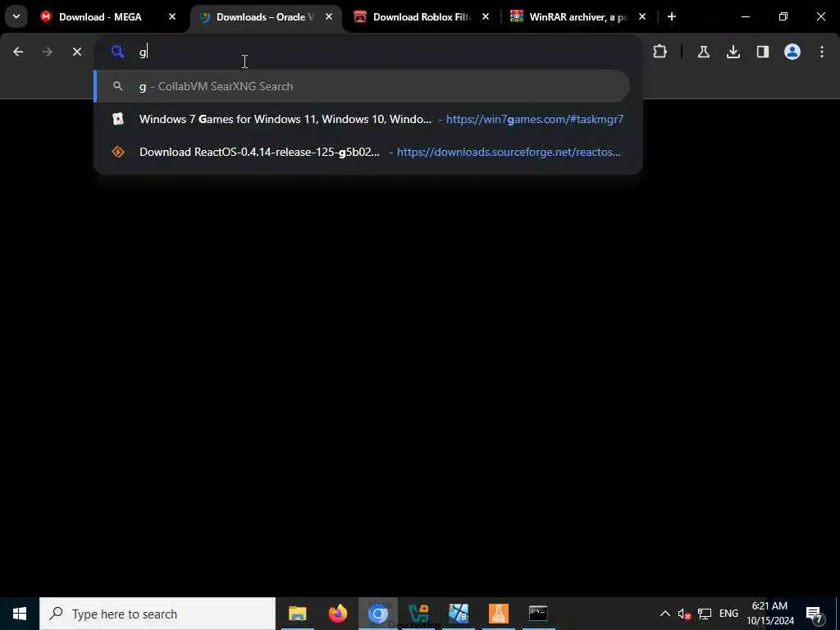This screenshot has height=630, width=840.
Task: Open the browser Downloads icon
Action: coord(733,52)
